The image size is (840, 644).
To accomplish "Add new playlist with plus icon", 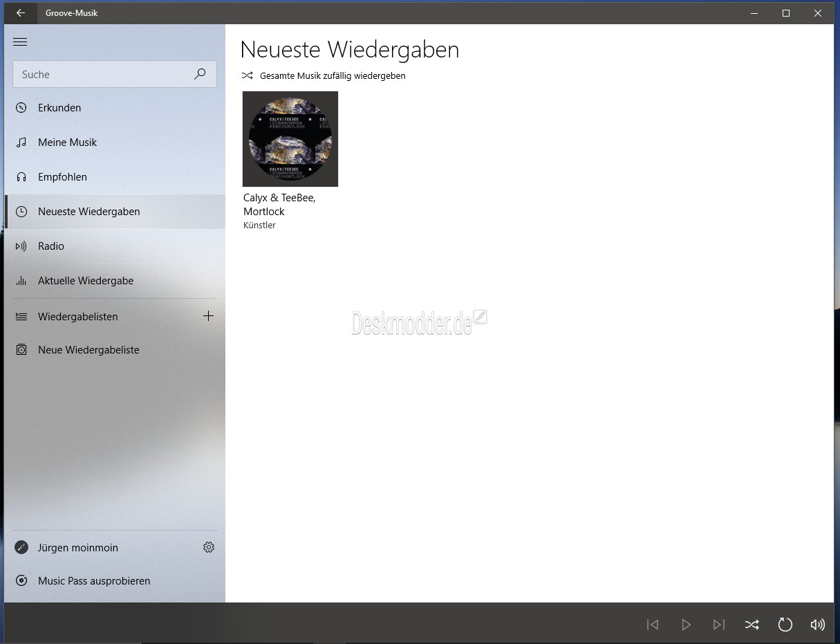I will tap(208, 316).
